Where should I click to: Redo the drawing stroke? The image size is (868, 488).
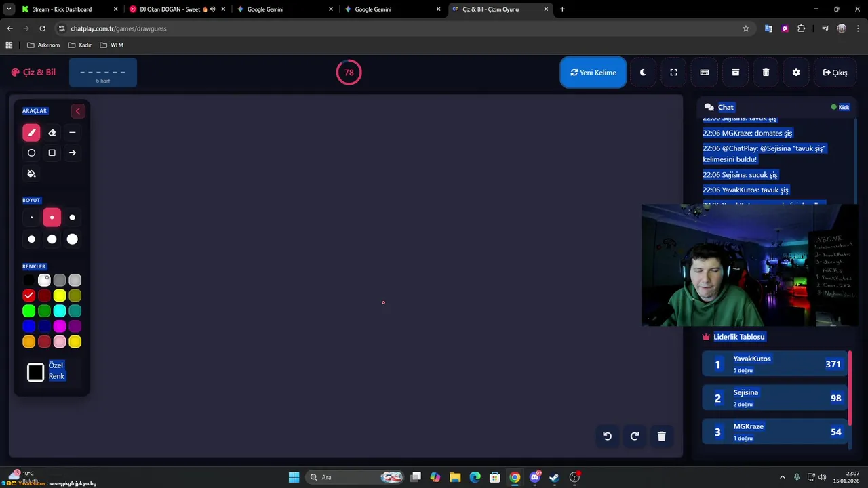635,436
